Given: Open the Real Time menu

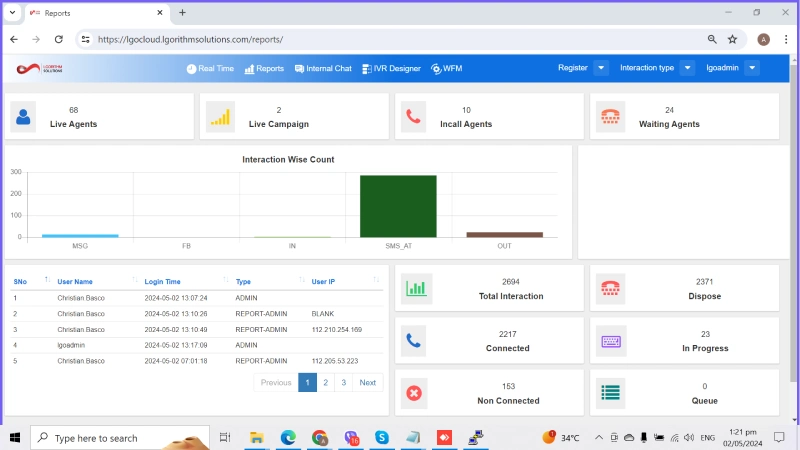Looking at the screenshot, I should click(210, 69).
